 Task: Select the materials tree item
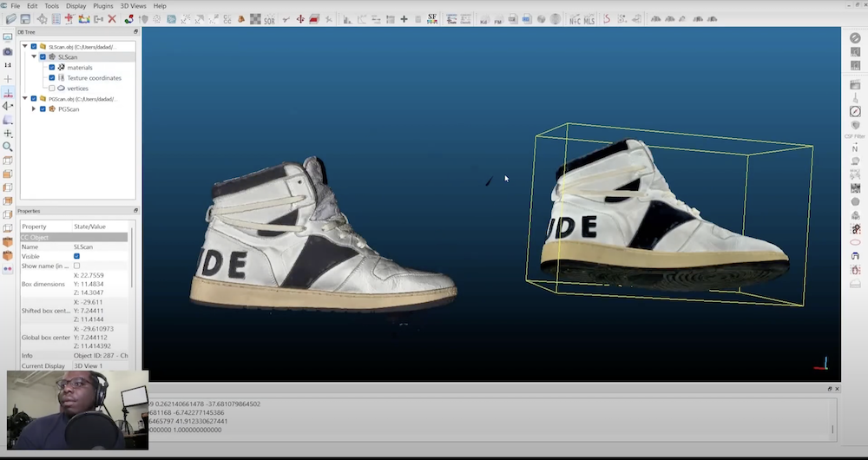(80, 68)
